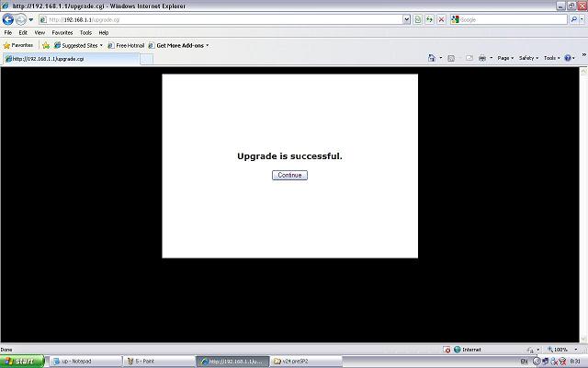Click the Upgrade is successful text

pos(289,156)
